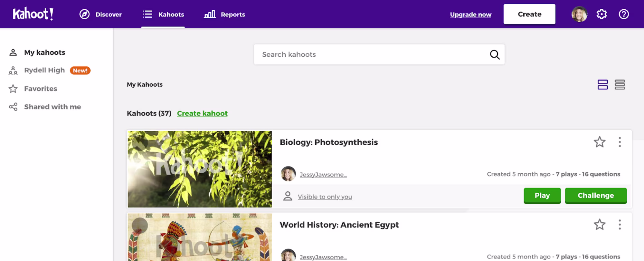Image resolution: width=644 pixels, height=261 pixels.
Task: Open the profile avatar in header
Action: pyautogui.click(x=579, y=14)
